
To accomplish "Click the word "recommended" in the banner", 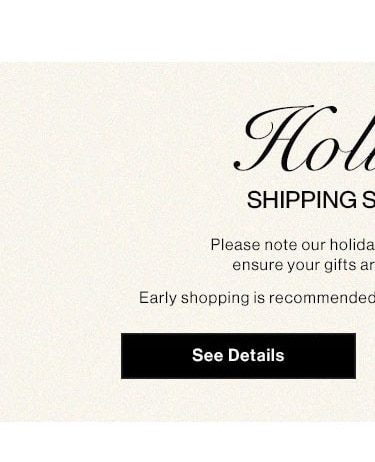I will 322,298.
